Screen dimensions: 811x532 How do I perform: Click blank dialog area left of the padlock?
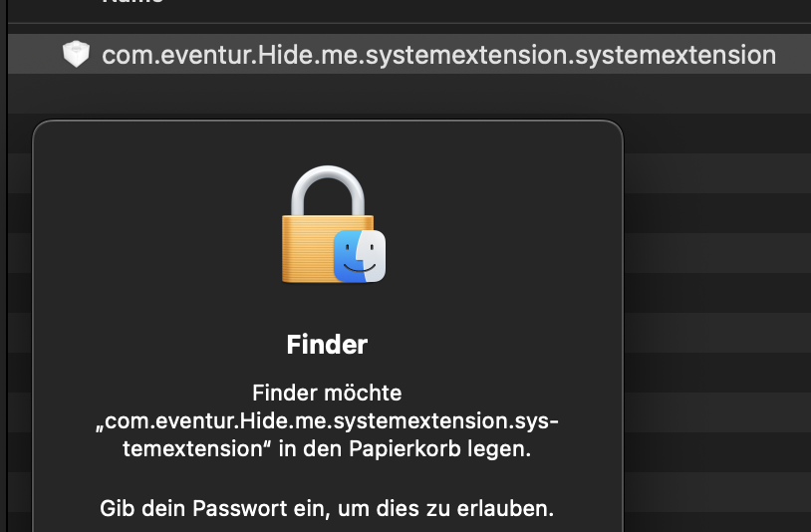pos(149,229)
